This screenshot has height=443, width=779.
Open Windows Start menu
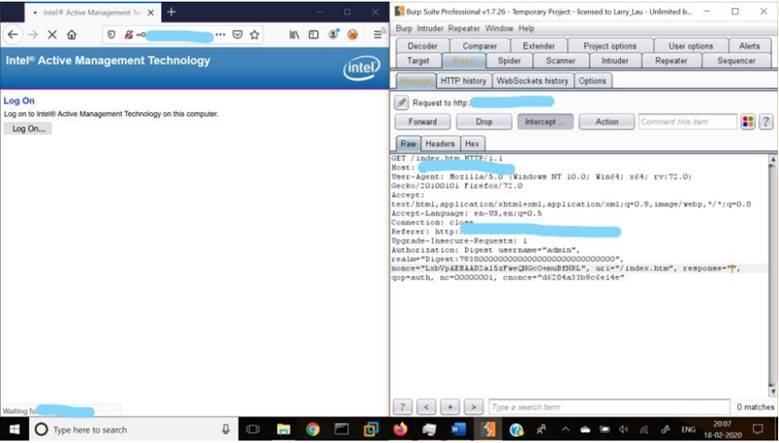pyautogui.click(x=14, y=429)
